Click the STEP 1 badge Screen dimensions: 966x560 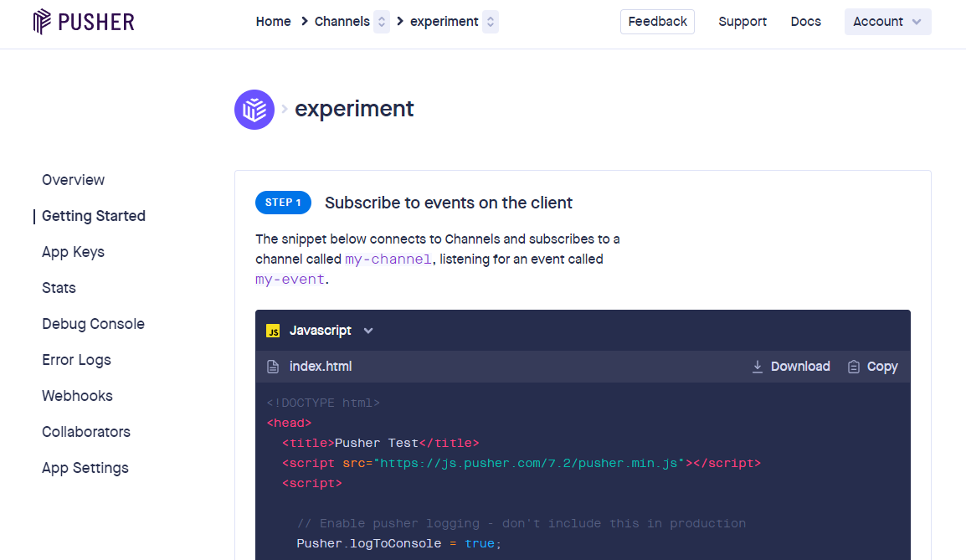click(x=284, y=203)
